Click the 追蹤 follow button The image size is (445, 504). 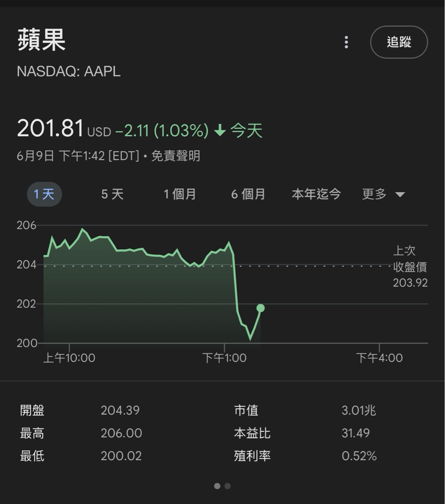pos(399,42)
